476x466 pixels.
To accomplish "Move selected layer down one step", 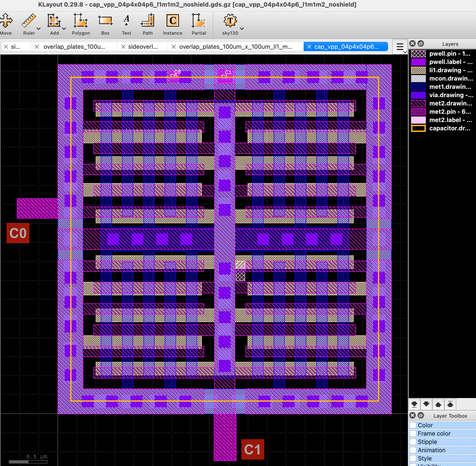I will [x=426, y=404].
